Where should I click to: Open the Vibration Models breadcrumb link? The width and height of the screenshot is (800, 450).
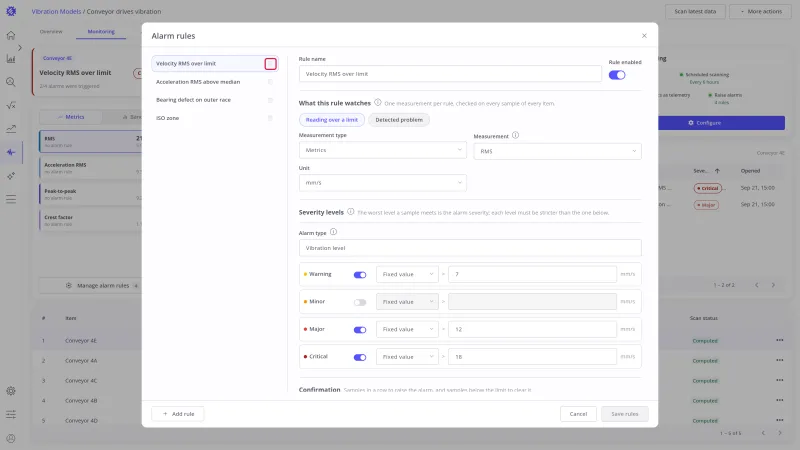click(x=56, y=11)
